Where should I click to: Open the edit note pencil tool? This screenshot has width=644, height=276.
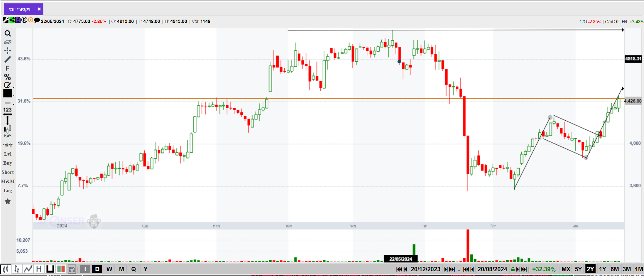pos(7,85)
